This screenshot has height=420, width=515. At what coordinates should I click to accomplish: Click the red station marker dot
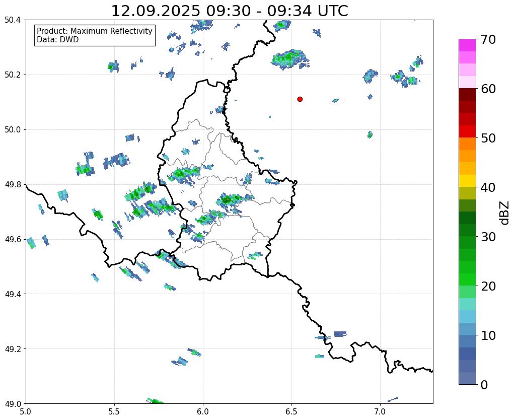(300, 99)
